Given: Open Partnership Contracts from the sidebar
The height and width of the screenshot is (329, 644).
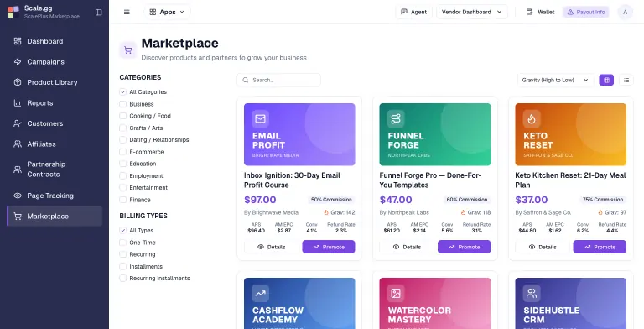Looking at the screenshot, I should (x=55, y=170).
